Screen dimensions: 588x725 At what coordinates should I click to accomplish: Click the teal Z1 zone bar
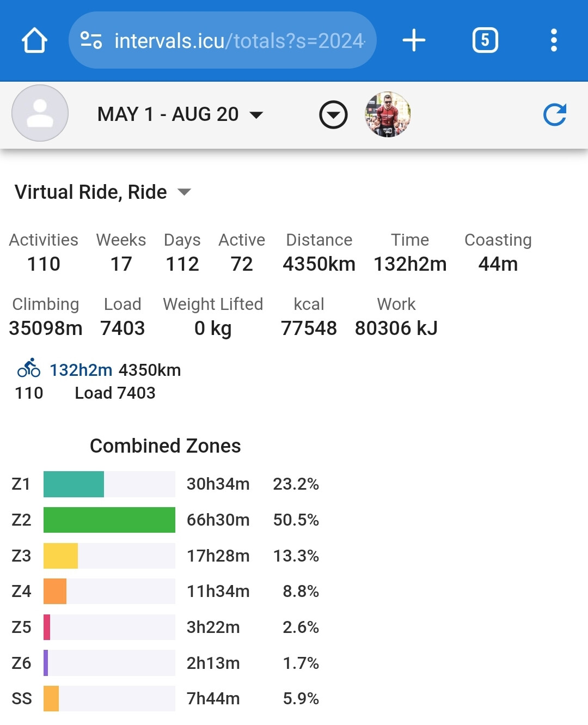[73, 484]
